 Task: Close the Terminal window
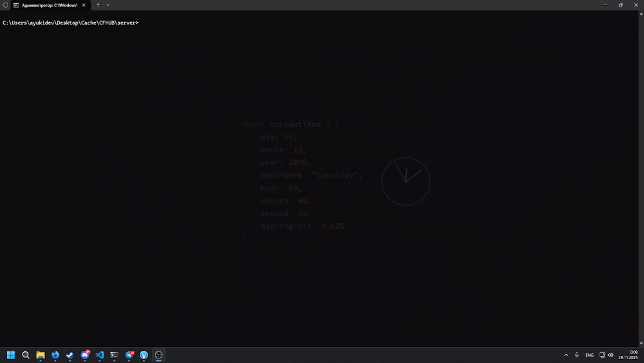(636, 5)
